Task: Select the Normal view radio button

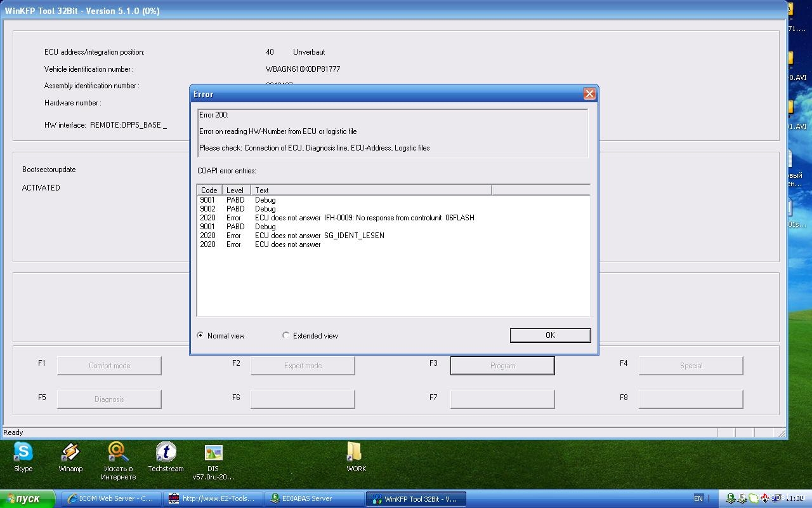Action: click(x=201, y=335)
